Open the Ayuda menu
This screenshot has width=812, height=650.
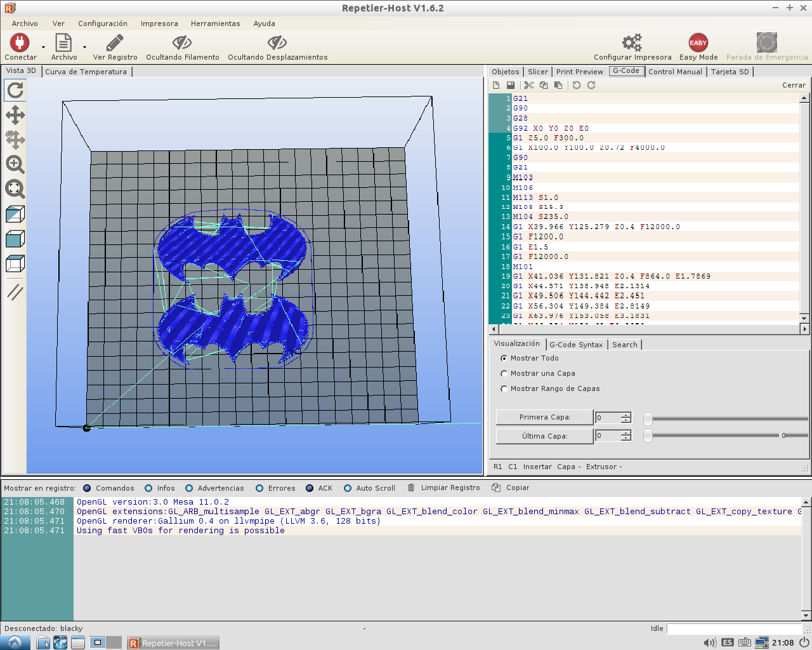pos(265,23)
